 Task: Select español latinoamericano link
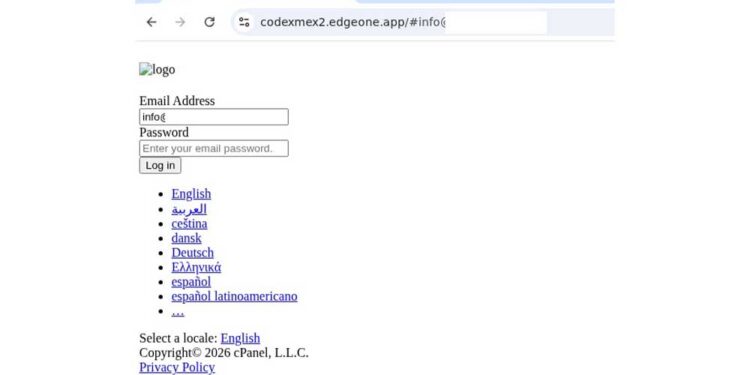click(234, 297)
